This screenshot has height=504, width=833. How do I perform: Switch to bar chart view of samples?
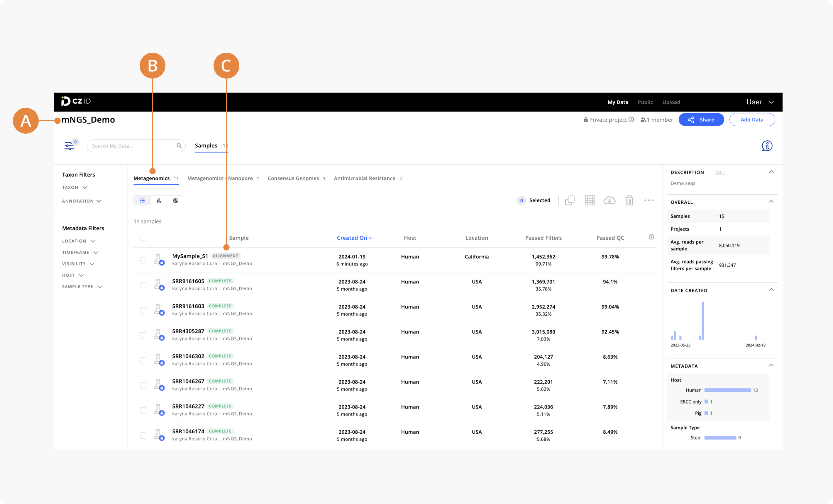click(x=159, y=200)
